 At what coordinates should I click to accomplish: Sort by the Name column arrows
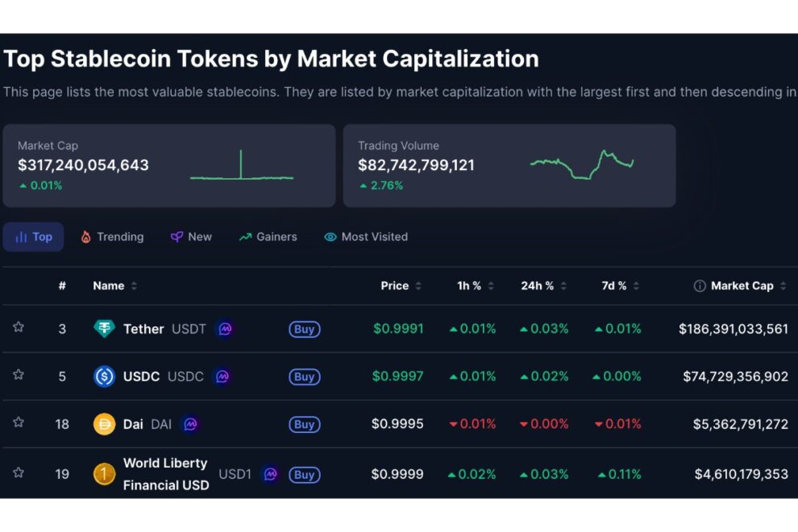(134, 286)
